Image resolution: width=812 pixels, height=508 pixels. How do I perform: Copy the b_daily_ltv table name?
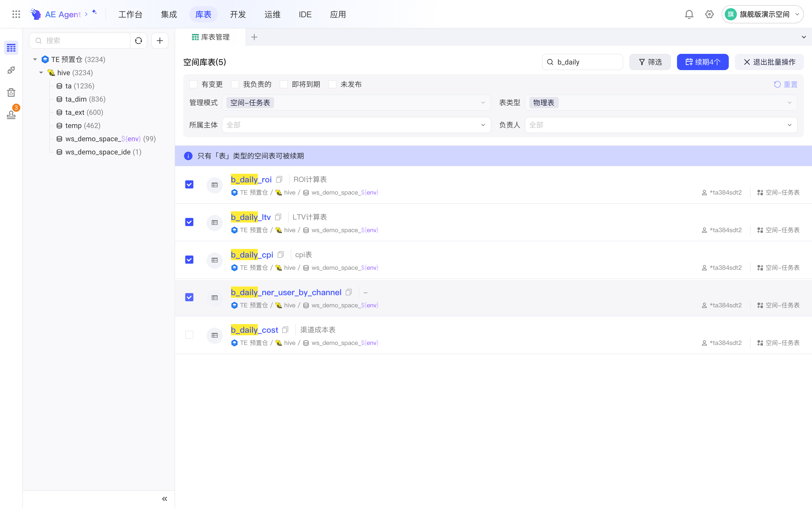point(278,217)
